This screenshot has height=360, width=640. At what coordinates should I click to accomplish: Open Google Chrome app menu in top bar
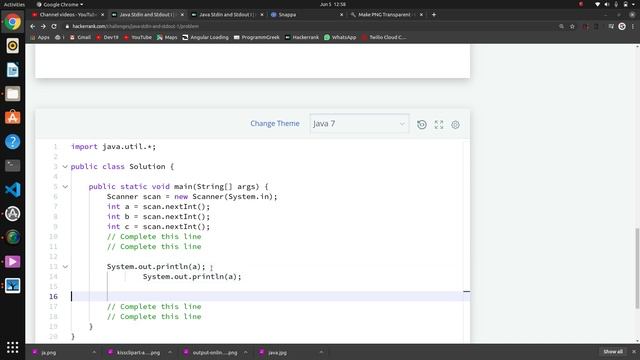[x=60, y=4]
